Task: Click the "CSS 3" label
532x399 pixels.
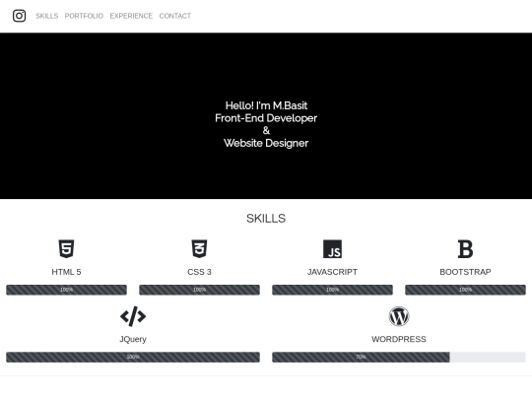Action: 199,272
